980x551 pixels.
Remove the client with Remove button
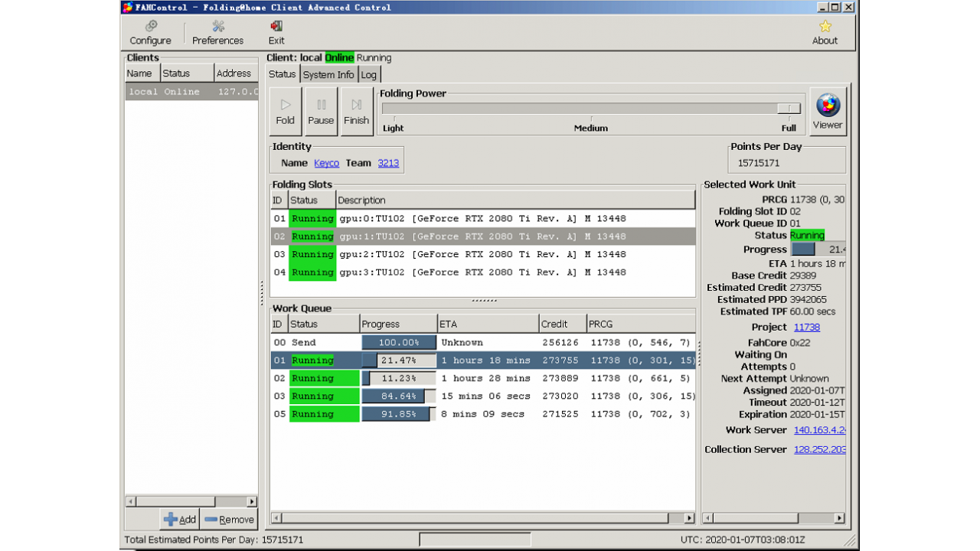tap(228, 519)
